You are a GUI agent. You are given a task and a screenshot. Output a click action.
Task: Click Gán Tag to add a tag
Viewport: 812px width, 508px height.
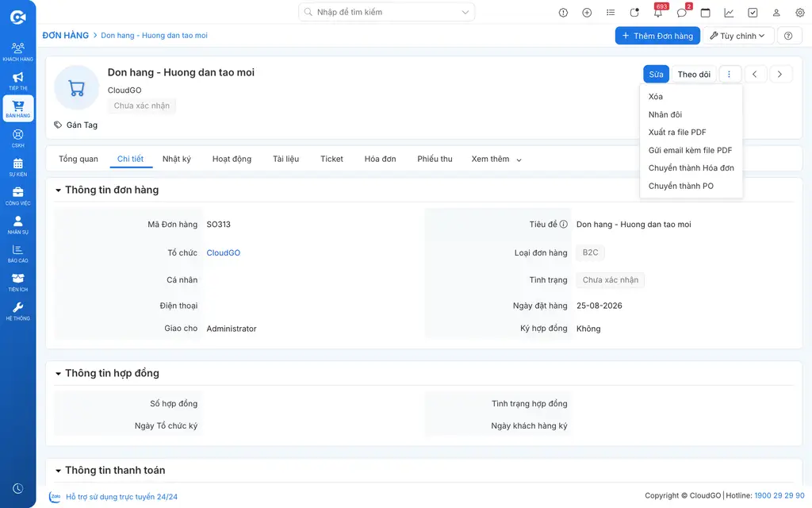coord(76,125)
